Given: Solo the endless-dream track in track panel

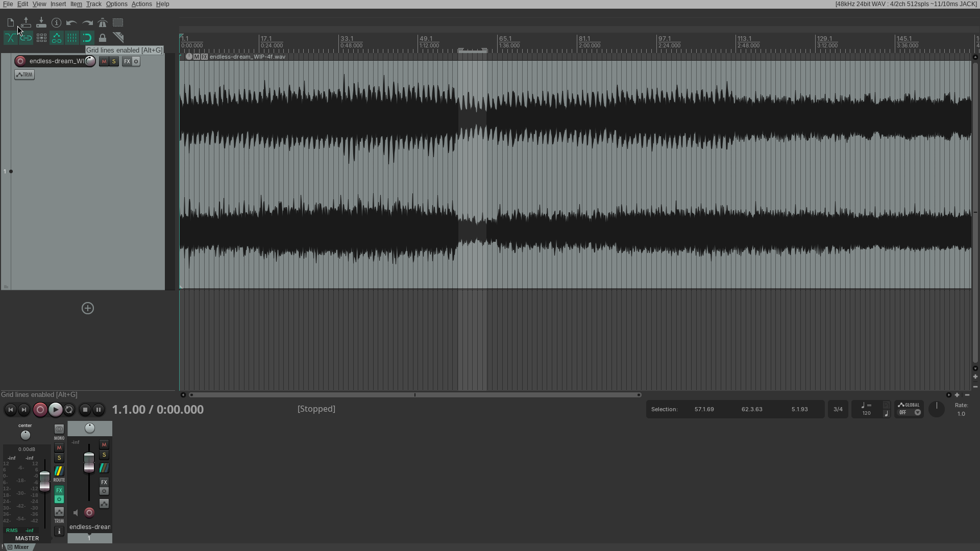Looking at the screenshot, I should pos(114,61).
